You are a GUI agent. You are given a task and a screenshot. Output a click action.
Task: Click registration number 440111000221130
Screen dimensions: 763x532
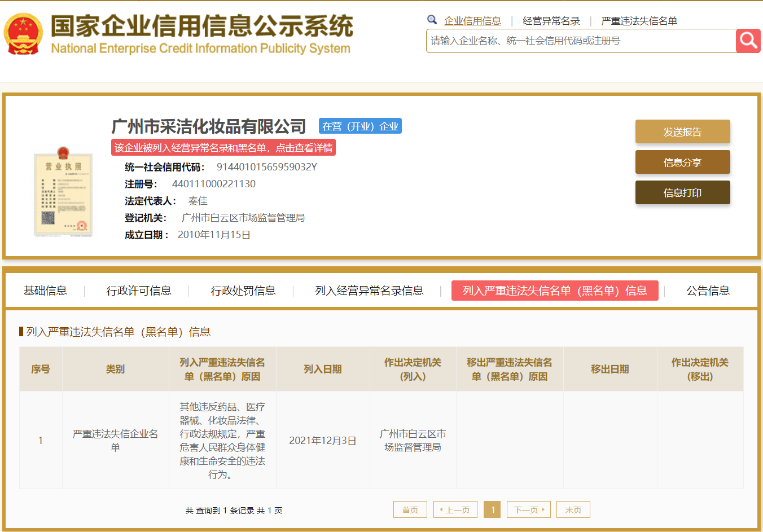(214, 184)
